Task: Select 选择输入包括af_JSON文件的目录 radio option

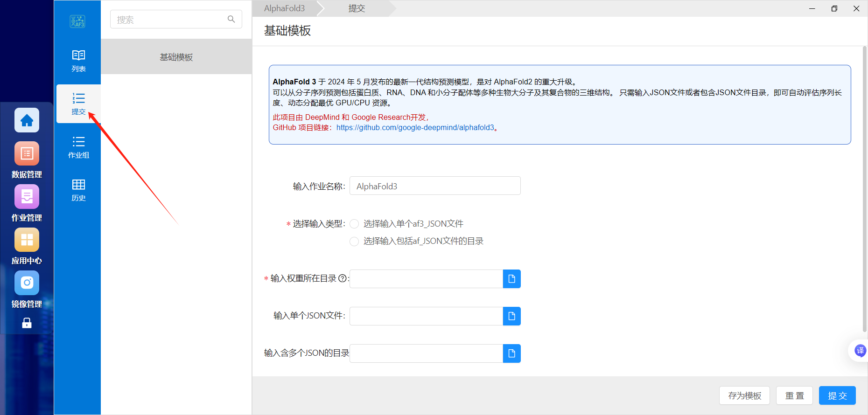Action: click(354, 241)
